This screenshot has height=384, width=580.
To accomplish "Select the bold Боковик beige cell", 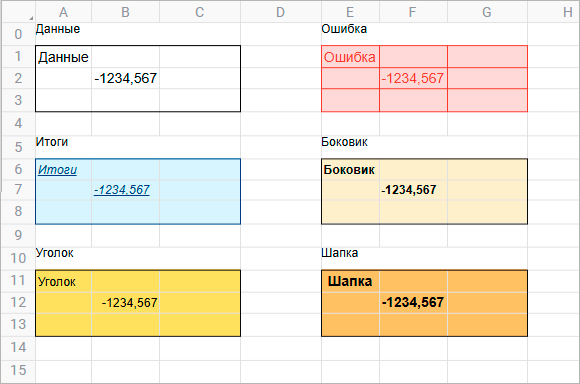I will point(350,169).
